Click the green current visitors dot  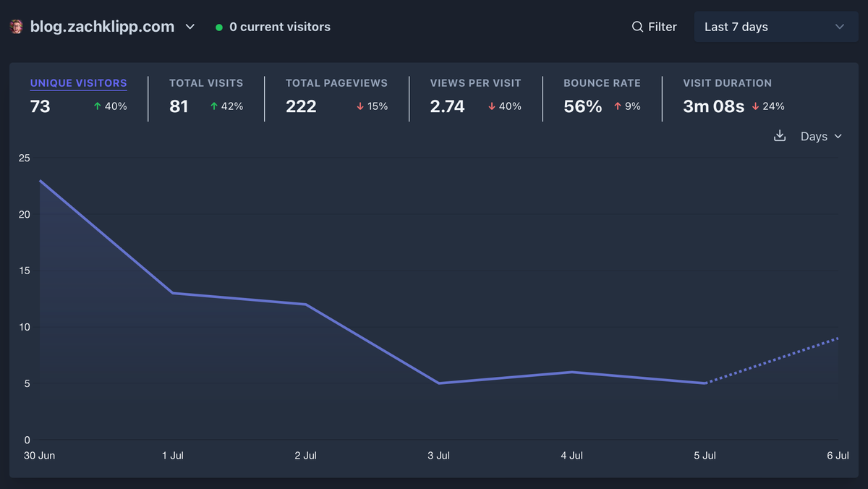[218, 27]
